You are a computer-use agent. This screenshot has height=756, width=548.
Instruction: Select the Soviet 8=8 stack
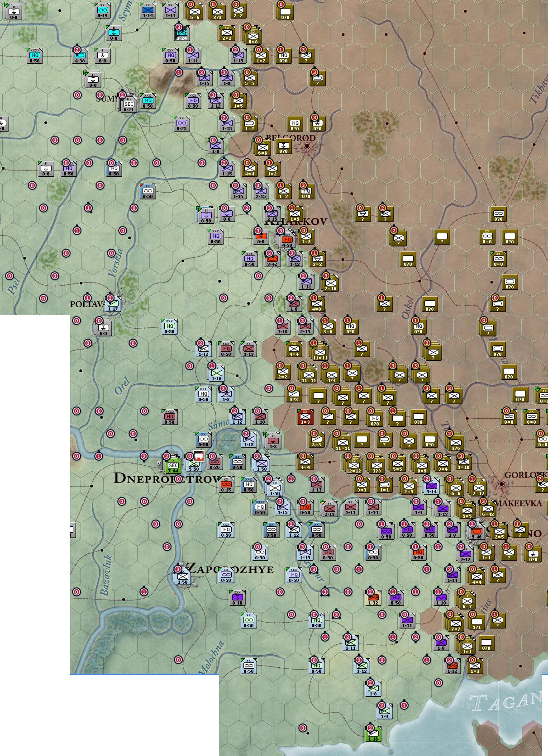[x=253, y=36]
